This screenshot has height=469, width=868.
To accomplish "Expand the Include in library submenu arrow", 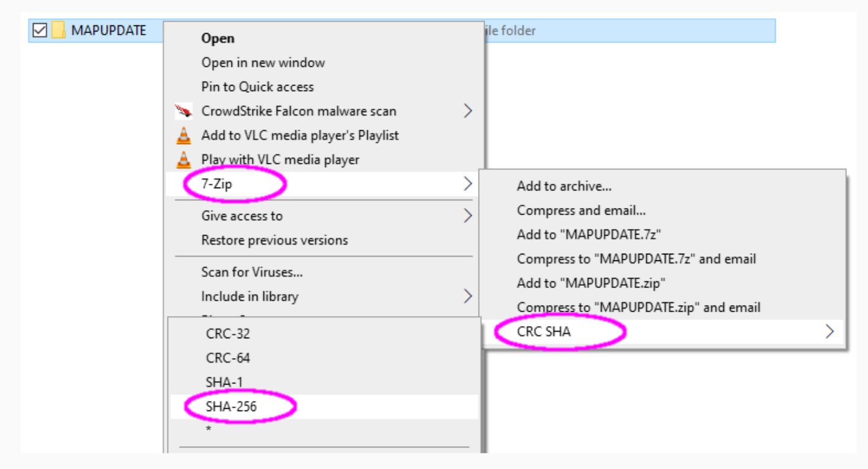I will [467, 296].
